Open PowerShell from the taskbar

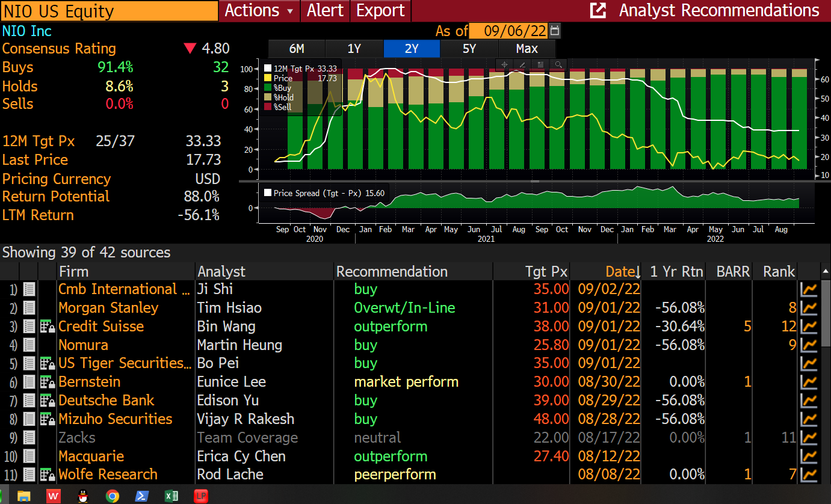[141, 496]
